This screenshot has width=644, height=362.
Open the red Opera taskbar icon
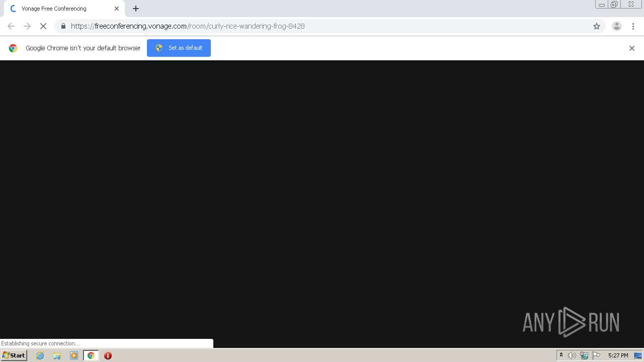108,355
